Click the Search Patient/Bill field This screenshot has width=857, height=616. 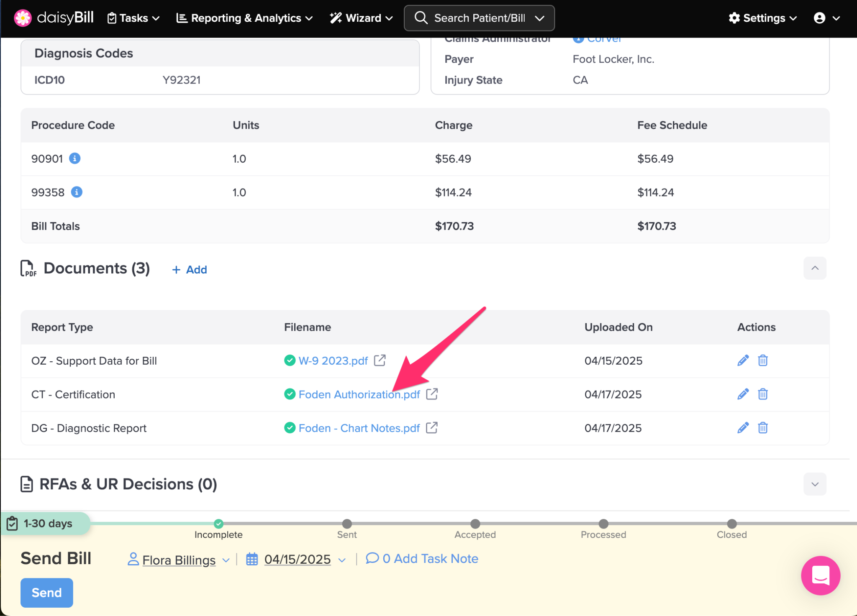(x=479, y=18)
